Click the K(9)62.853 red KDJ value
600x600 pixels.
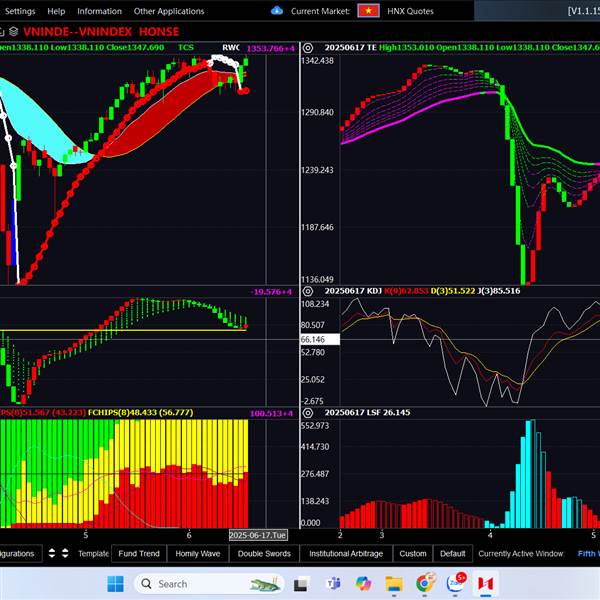(x=406, y=291)
